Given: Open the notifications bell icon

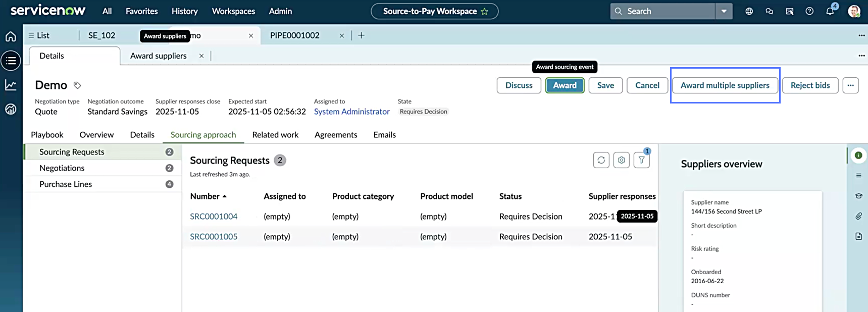Looking at the screenshot, I should [x=830, y=11].
